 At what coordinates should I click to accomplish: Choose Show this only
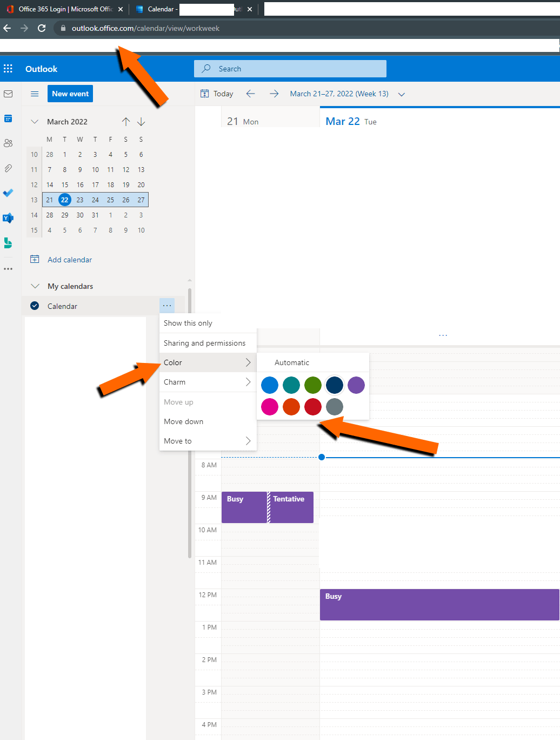pos(208,323)
